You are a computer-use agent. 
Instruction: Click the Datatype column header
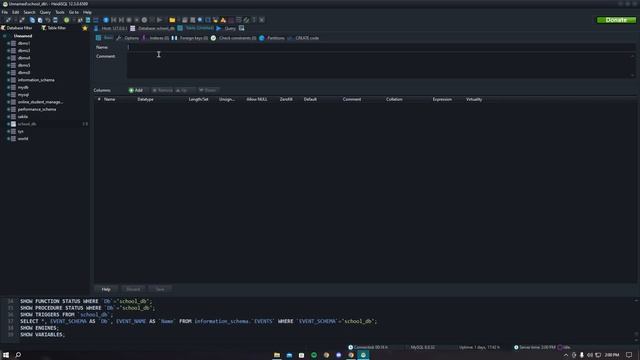click(145, 100)
